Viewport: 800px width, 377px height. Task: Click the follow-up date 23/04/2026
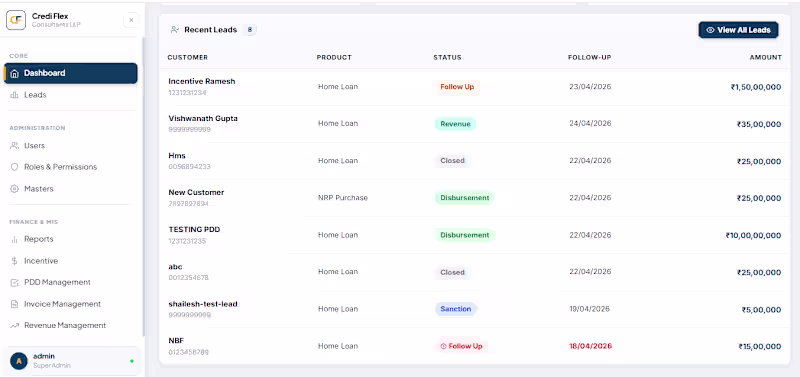590,87
